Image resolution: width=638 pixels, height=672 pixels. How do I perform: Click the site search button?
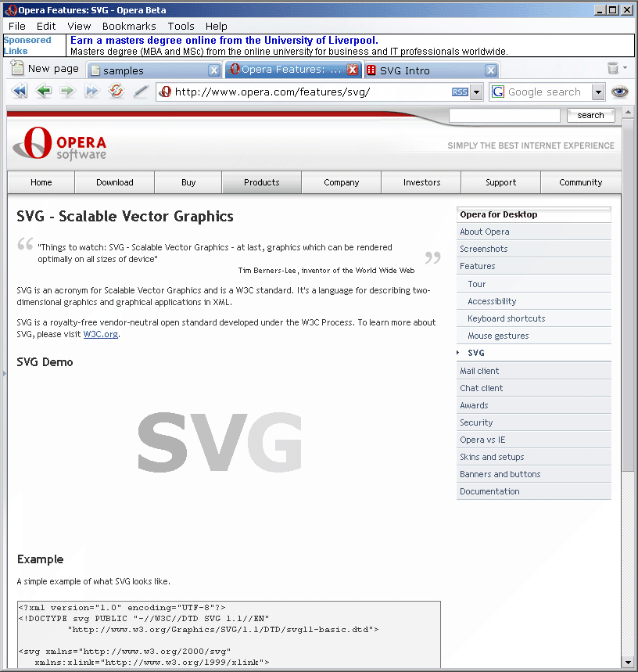(590, 115)
